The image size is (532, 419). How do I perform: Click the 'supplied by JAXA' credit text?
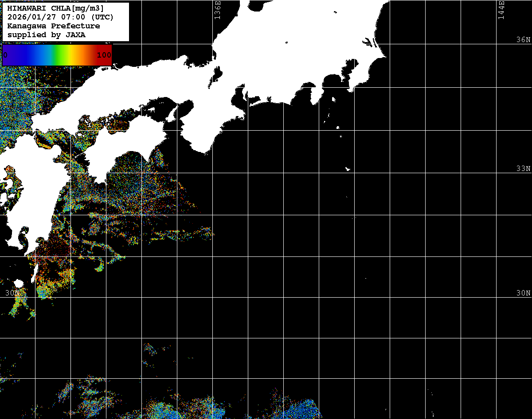[x=47, y=35]
